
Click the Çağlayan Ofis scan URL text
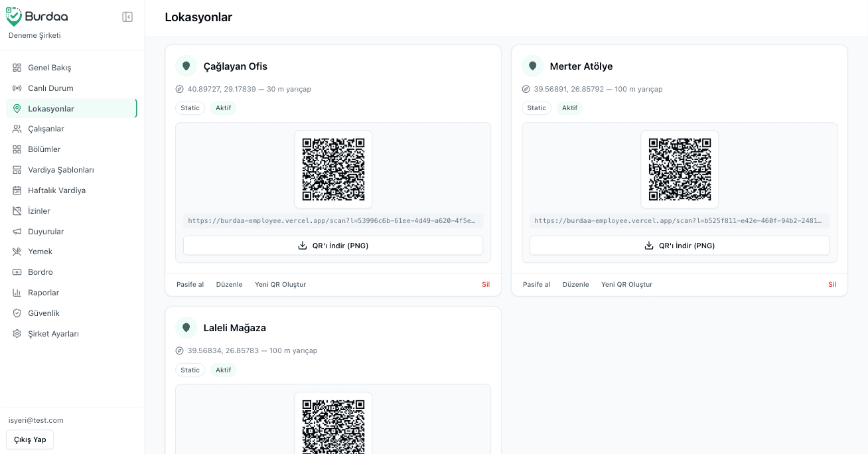coord(333,221)
